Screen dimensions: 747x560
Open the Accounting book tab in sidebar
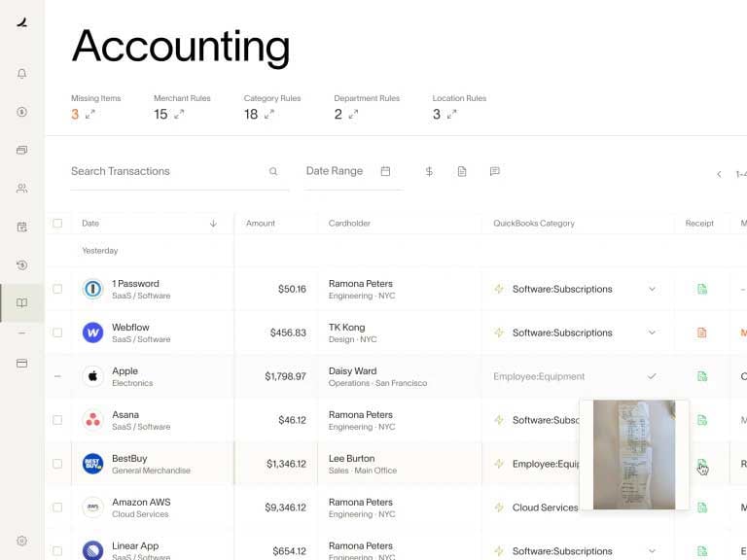pos(21,303)
